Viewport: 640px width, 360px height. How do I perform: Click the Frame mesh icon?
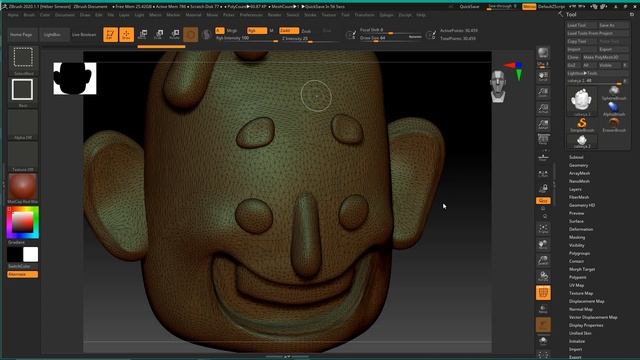[543, 229]
